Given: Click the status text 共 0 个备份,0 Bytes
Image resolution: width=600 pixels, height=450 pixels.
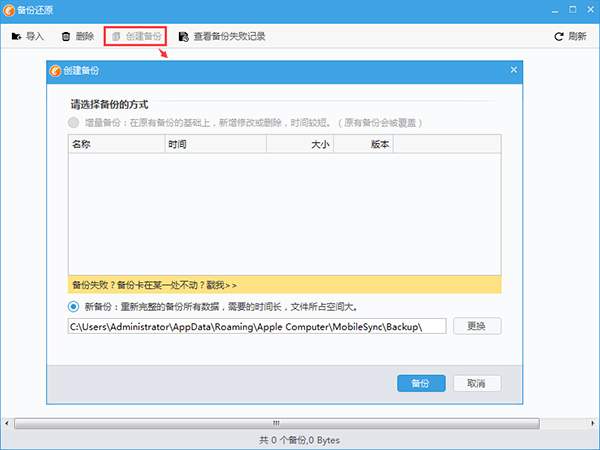Looking at the screenshot, I should coord(300,440).
